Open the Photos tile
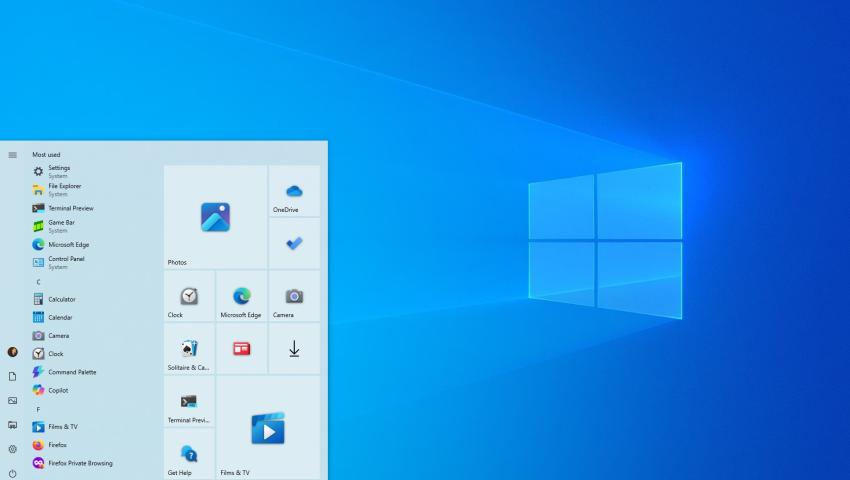Screen dimensions: 850x480 click(x=215, y=217)
